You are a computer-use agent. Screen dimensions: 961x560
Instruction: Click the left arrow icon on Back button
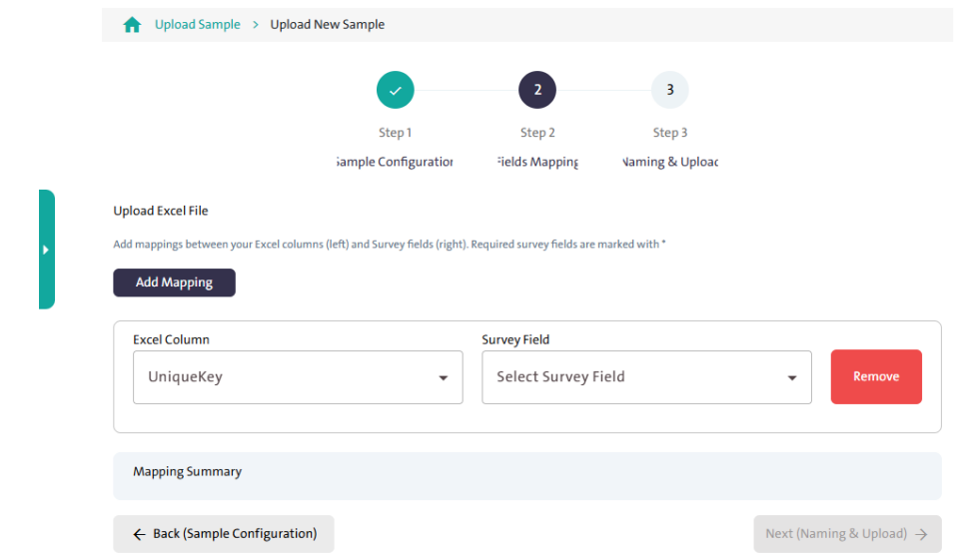[139, 534]
